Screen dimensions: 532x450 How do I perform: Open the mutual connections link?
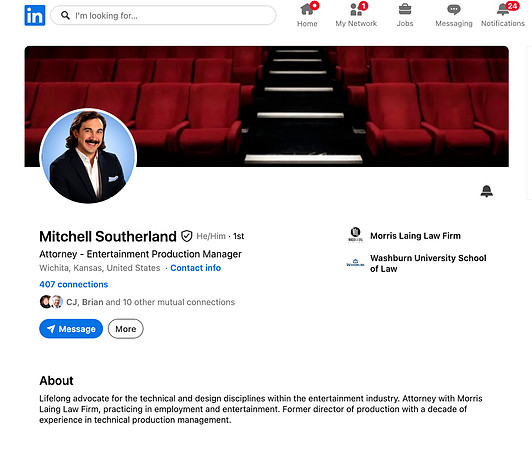click(150, 302)
